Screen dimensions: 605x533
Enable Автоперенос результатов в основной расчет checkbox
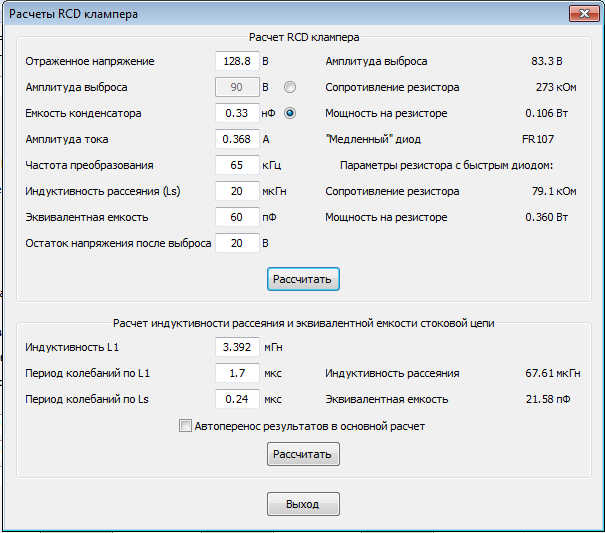pos(184,426)
